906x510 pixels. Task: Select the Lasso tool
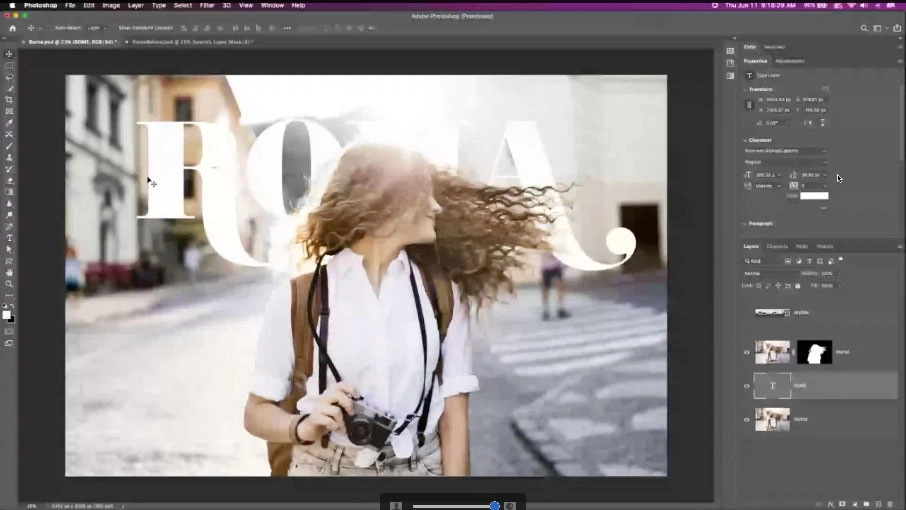coord(9,77)
